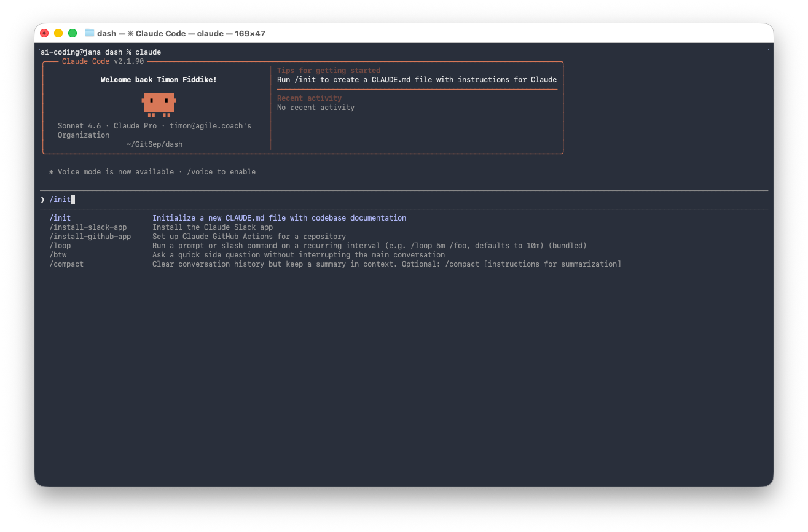Click the prompt chevron before /init
Image resolution: width=808 pixels, height=532 pixels.
[x=42, y=200]
